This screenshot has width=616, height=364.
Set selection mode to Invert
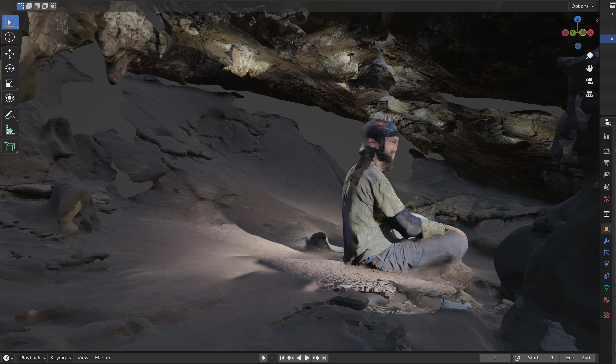44,6
